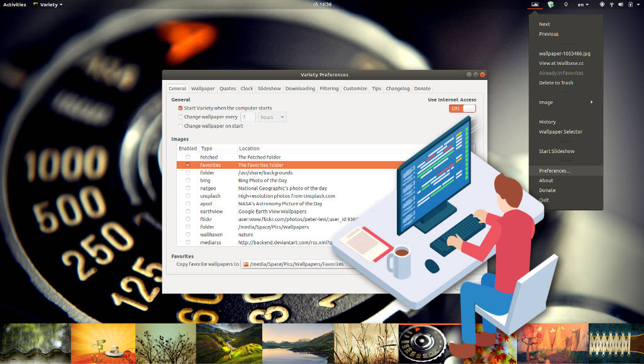Open History from the Variety menu

pyautogui.click(x=547, y=122)
